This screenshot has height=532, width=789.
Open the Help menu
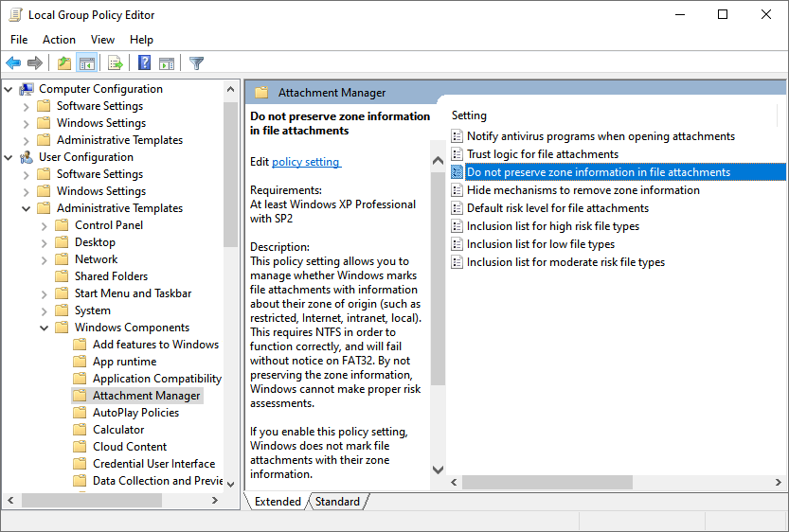[x=141, y=40]
